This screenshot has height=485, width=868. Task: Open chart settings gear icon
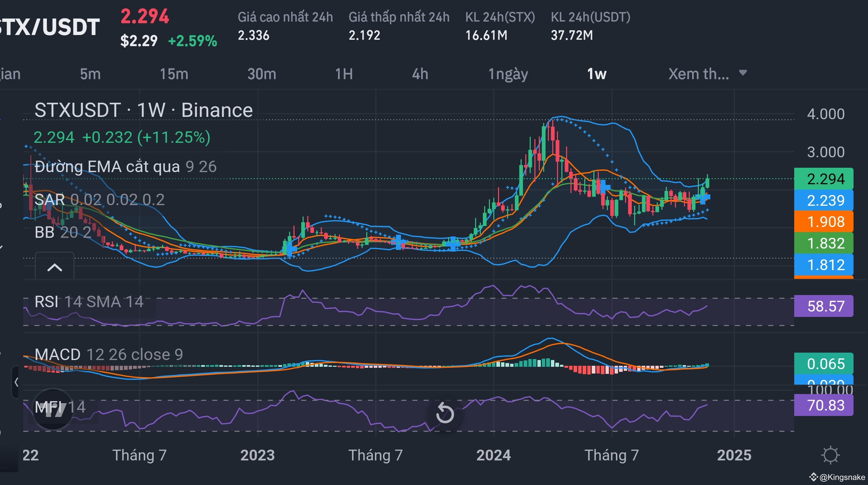(x=830, y=455)
